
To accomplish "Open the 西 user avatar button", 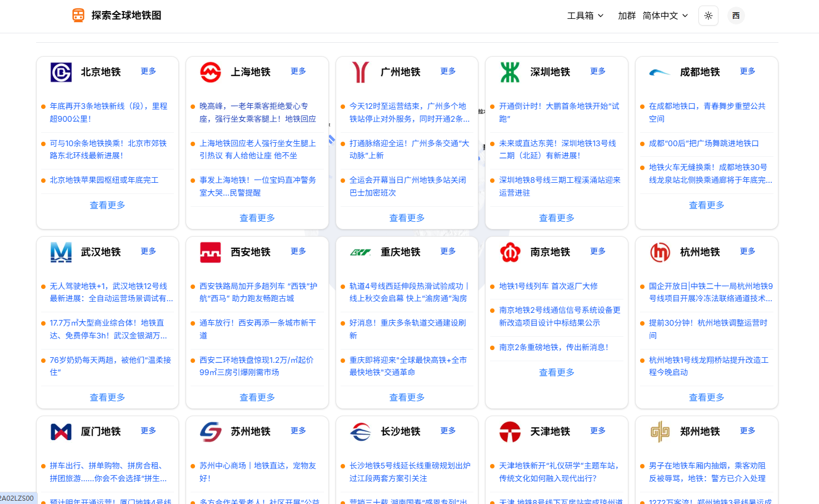I will pyautogui.click(x=736, y=16).
